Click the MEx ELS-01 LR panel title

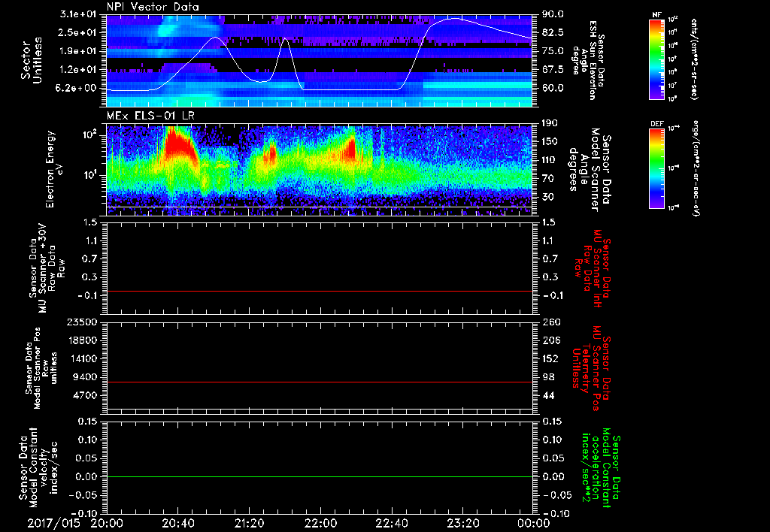click(150, 116)
